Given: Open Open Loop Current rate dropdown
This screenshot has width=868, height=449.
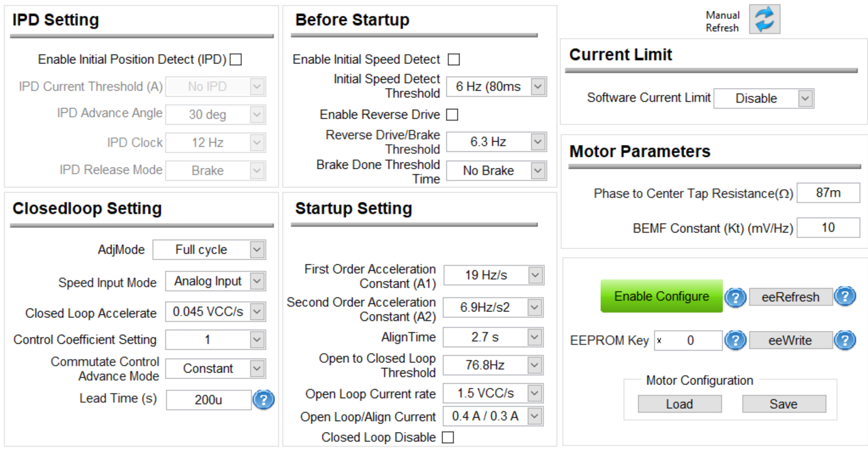Looking at the screenshot, I should pyautogui.click(x=493, y=393).
